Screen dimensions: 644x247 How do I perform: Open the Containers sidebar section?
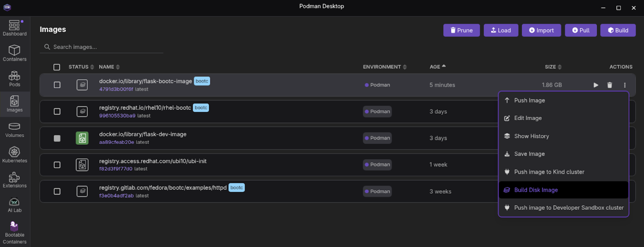pyautogui.click(x=15, y=53)
